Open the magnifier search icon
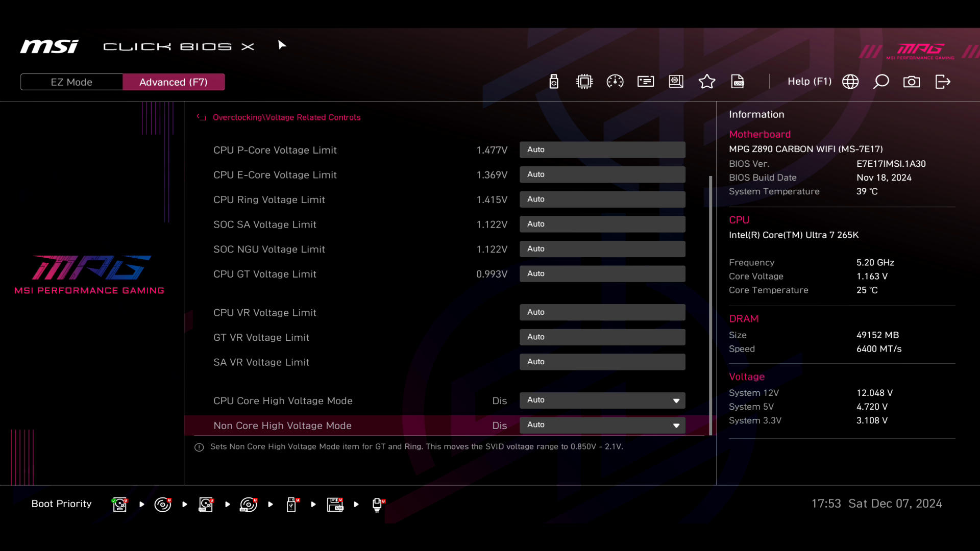The image size is (980, 551). [881, 82]
